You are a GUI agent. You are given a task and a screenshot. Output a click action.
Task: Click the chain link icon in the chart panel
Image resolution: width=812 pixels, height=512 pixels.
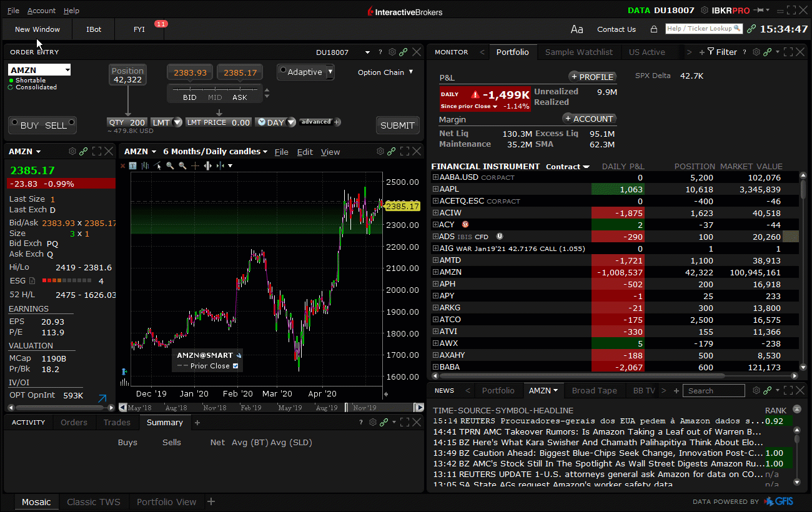(391, 151)
